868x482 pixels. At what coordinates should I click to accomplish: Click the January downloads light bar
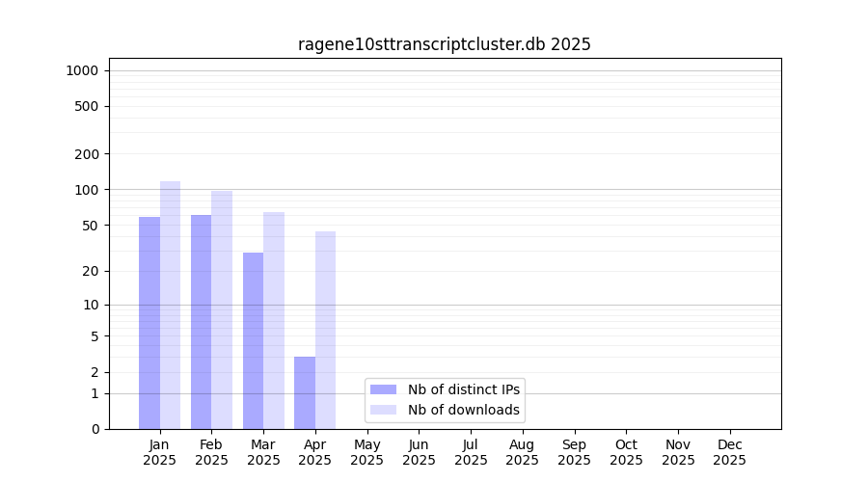coord(171,305)
